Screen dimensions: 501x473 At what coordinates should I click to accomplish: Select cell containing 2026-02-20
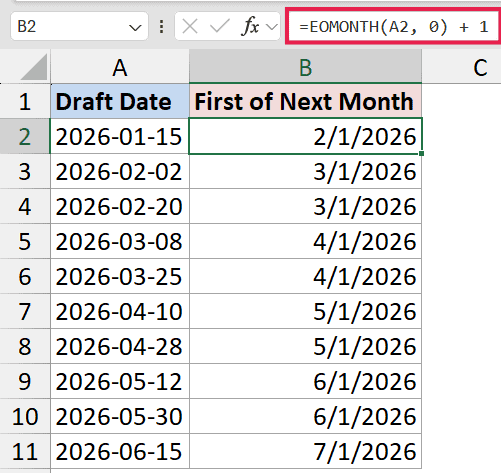[x=120, y=206]
